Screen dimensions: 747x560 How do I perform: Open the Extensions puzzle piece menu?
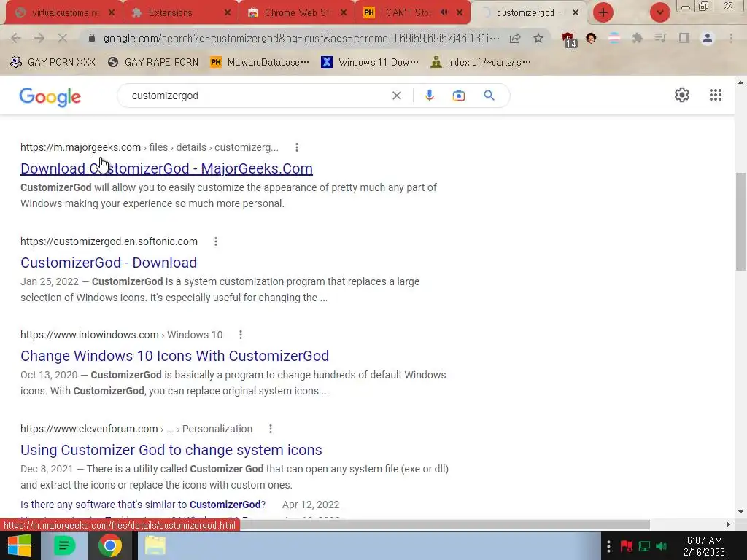coord(637,38)
